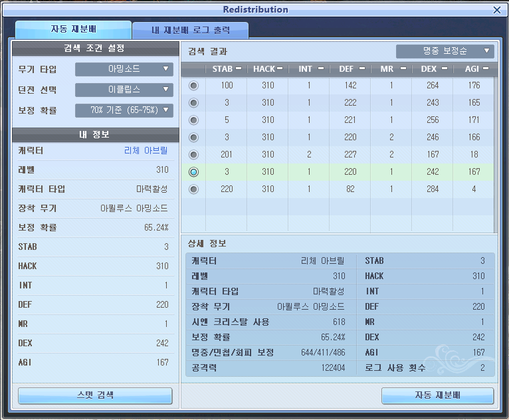Sort by the HACK column header
This screenshot has width=509, height=420.
tap(268, 69)
